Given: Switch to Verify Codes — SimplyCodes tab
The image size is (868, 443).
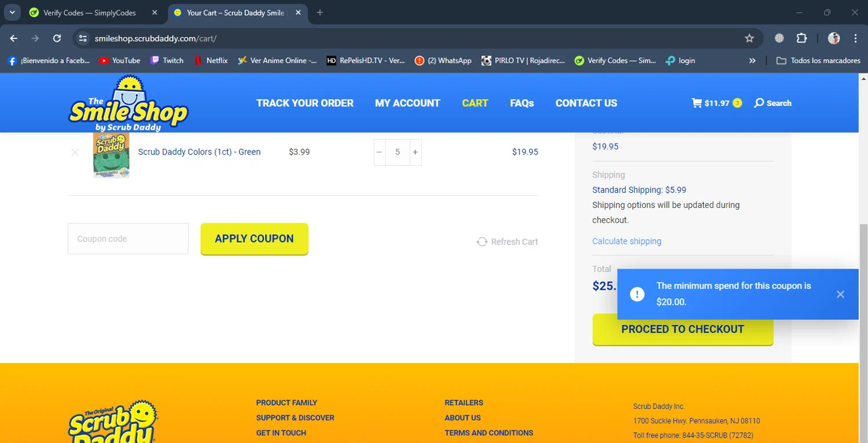Looking at the screenshot, I should [90, 13].
